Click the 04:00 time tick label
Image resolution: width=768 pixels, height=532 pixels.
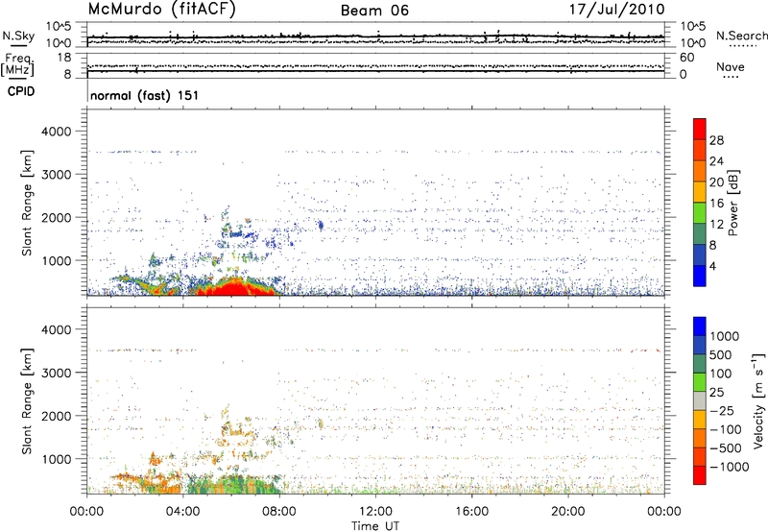[182, 512]
